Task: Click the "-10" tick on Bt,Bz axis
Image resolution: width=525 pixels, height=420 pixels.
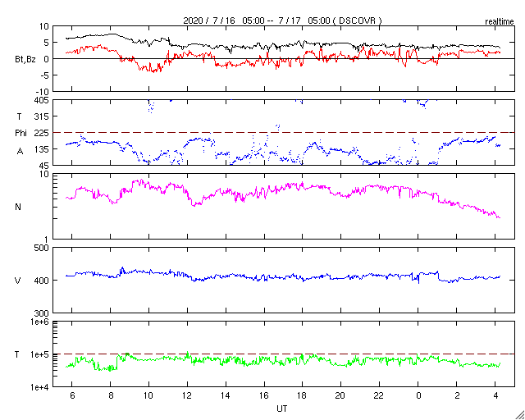Action: pyautogui.click(x=43, y=92)
